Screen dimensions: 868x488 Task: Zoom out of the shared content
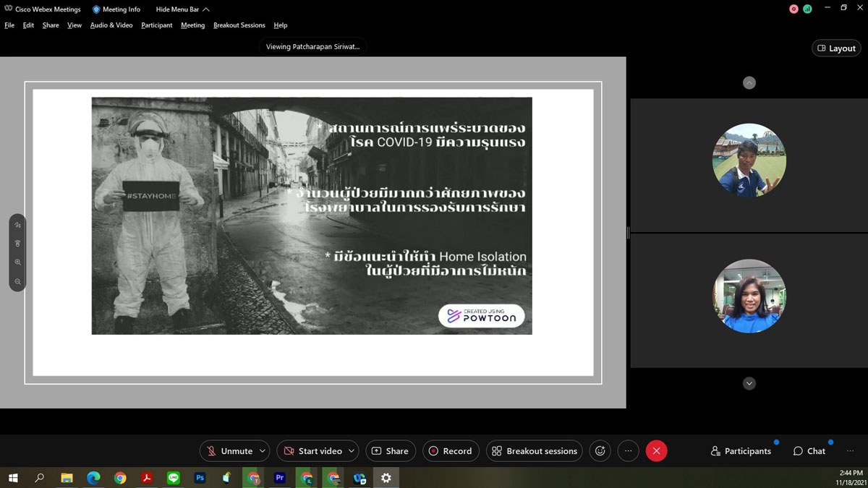[x=17, y=281]
